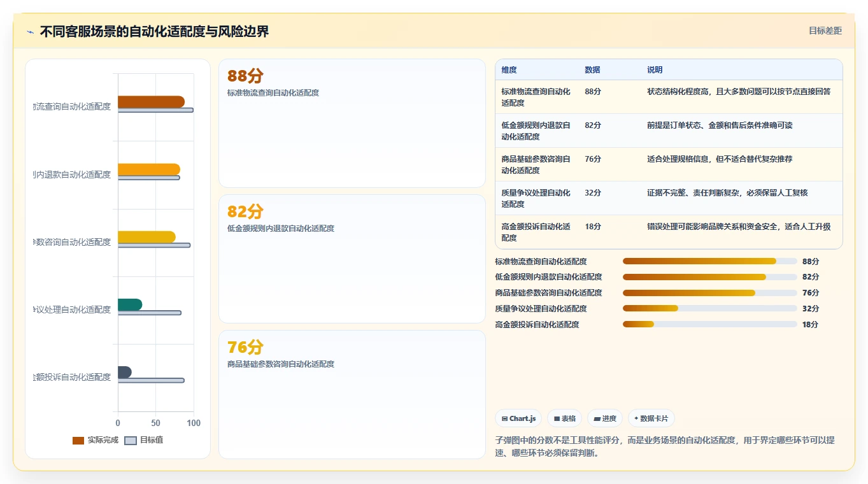Click the gray target bar for 物流查询

[x=155, y=110]
